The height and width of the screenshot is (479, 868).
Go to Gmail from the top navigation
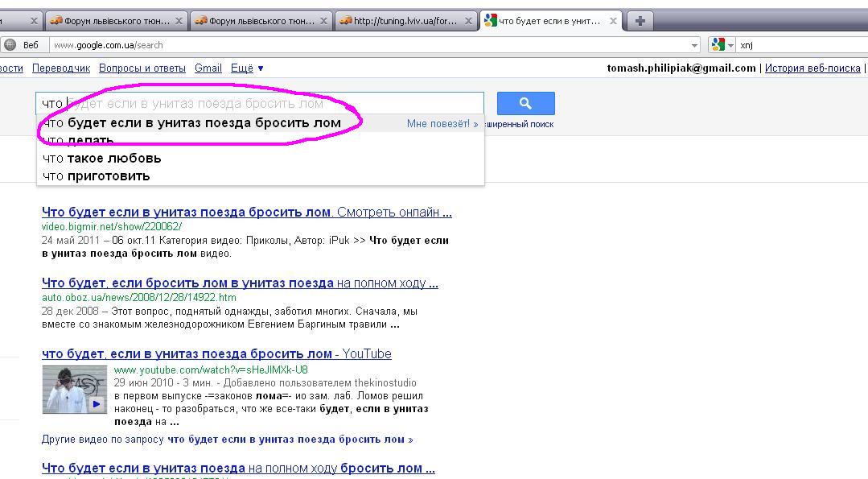click(208, 68)
